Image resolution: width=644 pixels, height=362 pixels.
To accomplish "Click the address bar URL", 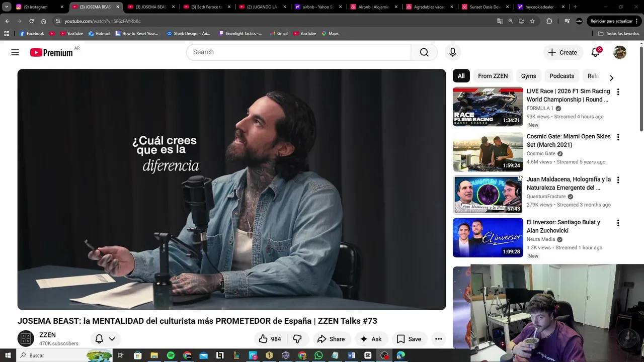I will (x=103, y=21).
